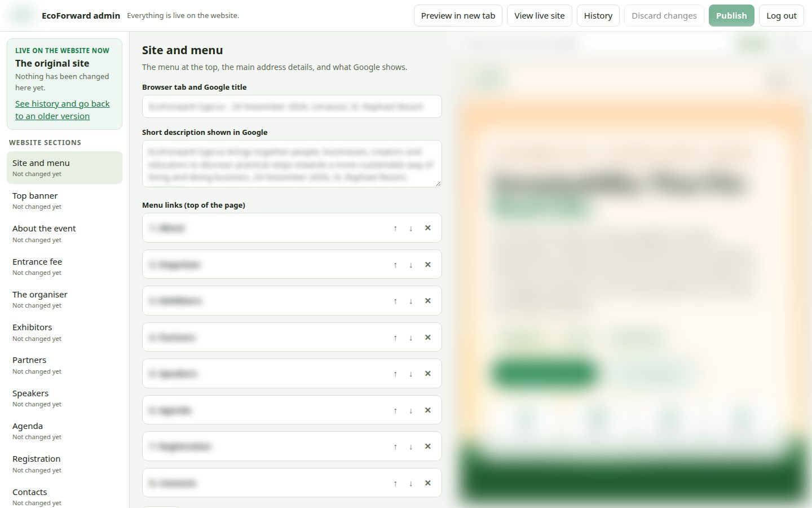Move the third menu link down
The height and width of the screenshot is (508, 812).
point(411,301)
